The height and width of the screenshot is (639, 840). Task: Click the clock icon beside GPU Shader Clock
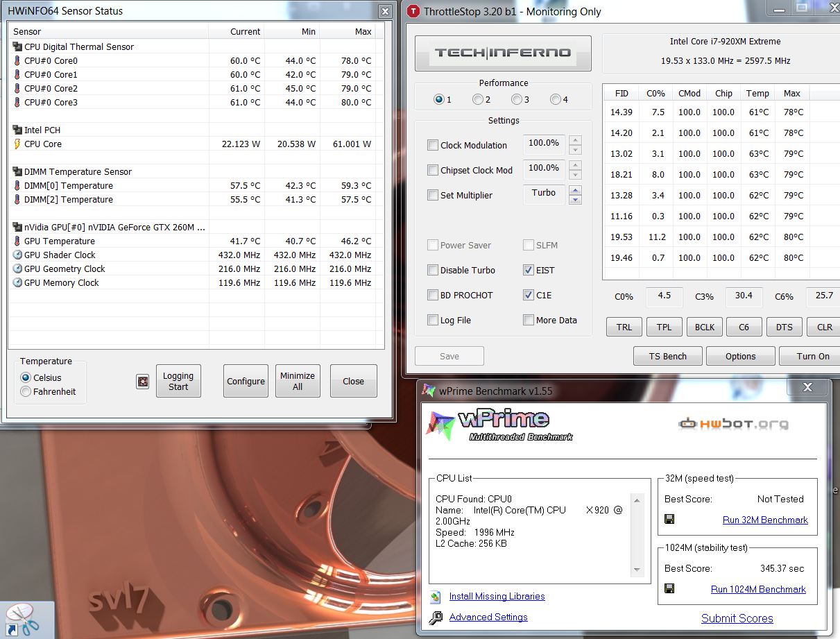pos(17,255)
